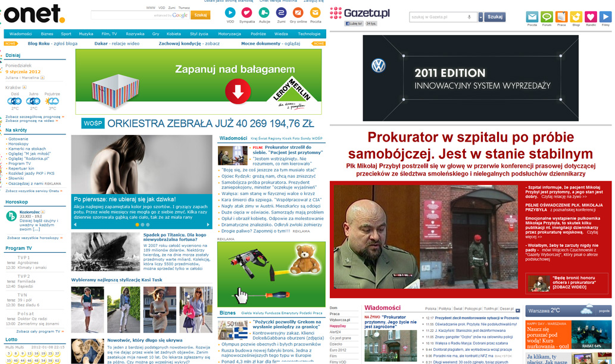Select the Tłumacz search option above Onet search
The width and height of the screenshot is (615, 364).
[x=184, y=8]
